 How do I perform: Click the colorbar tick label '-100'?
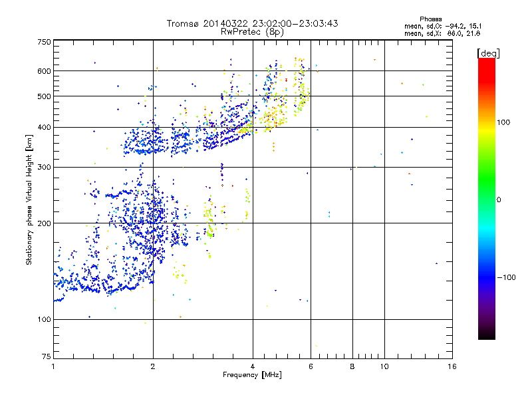[507, 277]
